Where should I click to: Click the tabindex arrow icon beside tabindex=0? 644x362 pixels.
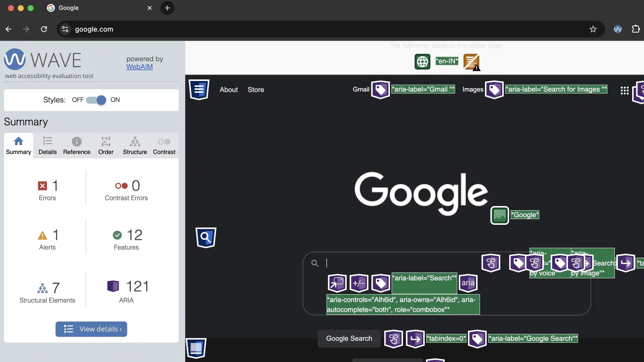click(x=415, y=339)
